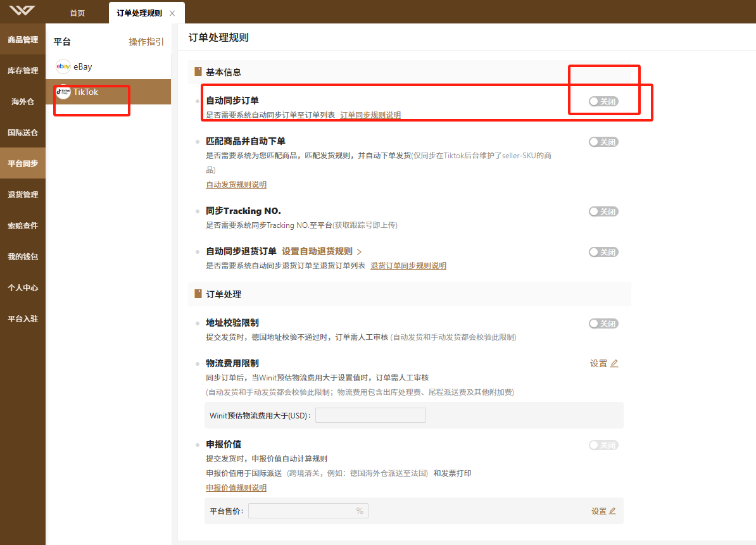This screenshot has height=545, width=756.
Task: Click the 自动同步订单 title text
Action: (232, 100)
